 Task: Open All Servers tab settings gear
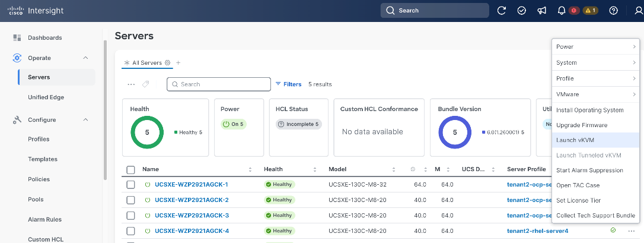[167, 63]
